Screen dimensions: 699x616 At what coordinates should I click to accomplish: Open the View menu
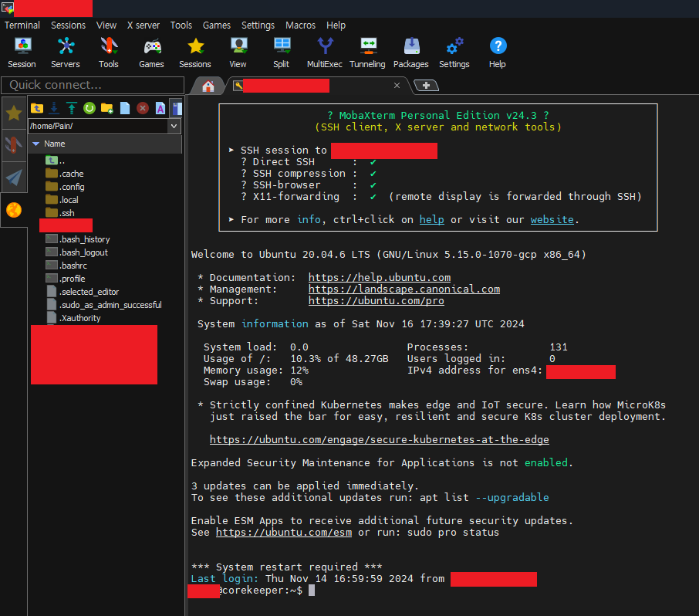pos(106,25)
